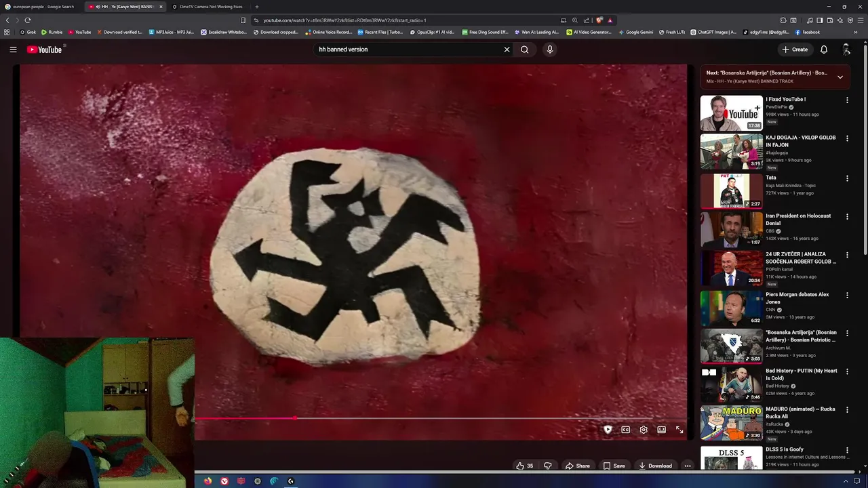Go to the YouTube home logo
The image size is (868, 488).
(44, 49)
